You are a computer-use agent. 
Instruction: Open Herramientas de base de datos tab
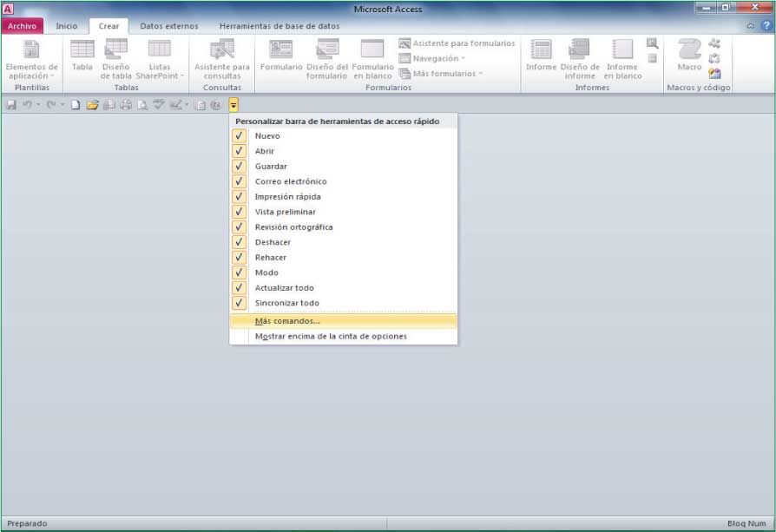(279, 26)
